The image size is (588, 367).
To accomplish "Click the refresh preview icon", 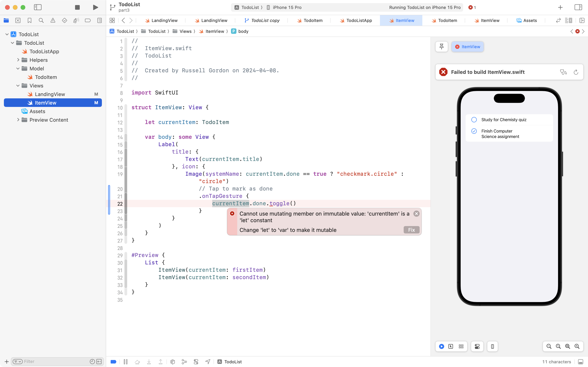I will [576, 72].
